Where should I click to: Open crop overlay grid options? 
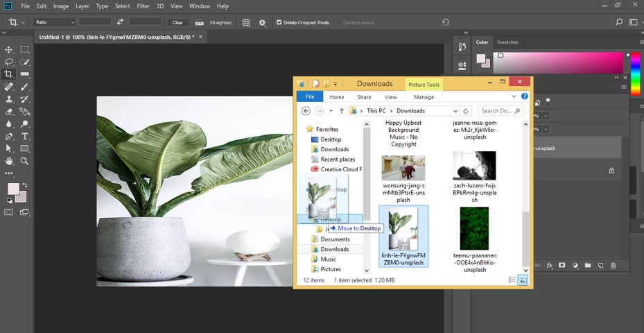(246, 22)
